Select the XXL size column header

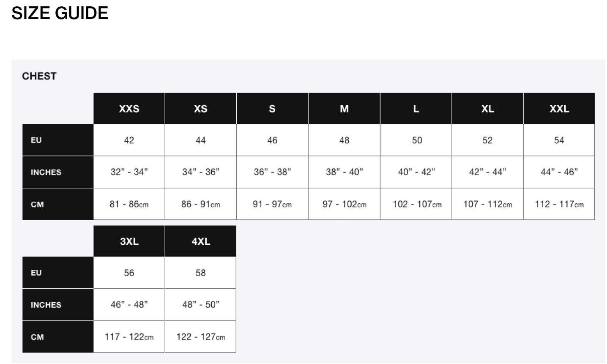point(559,109)
